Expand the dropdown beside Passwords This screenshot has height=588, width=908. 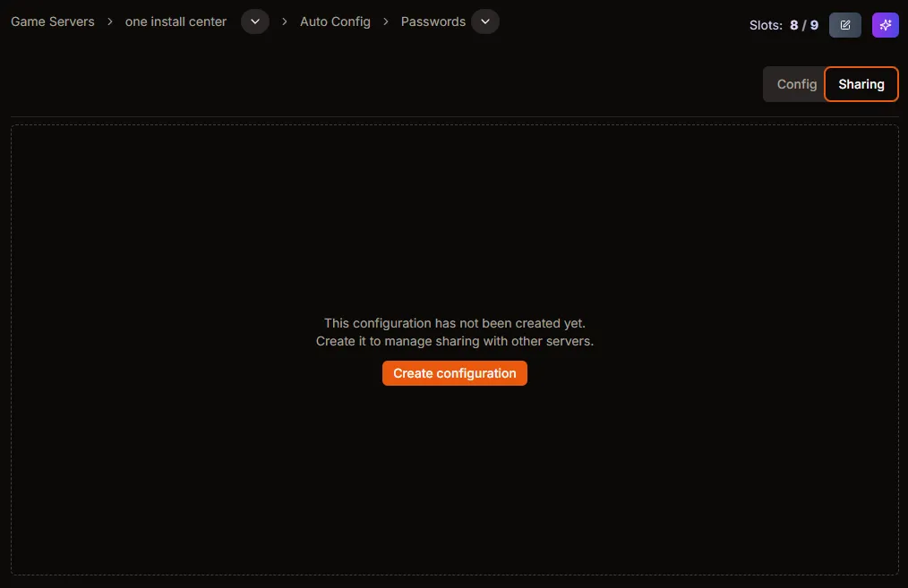pos(485,21)
